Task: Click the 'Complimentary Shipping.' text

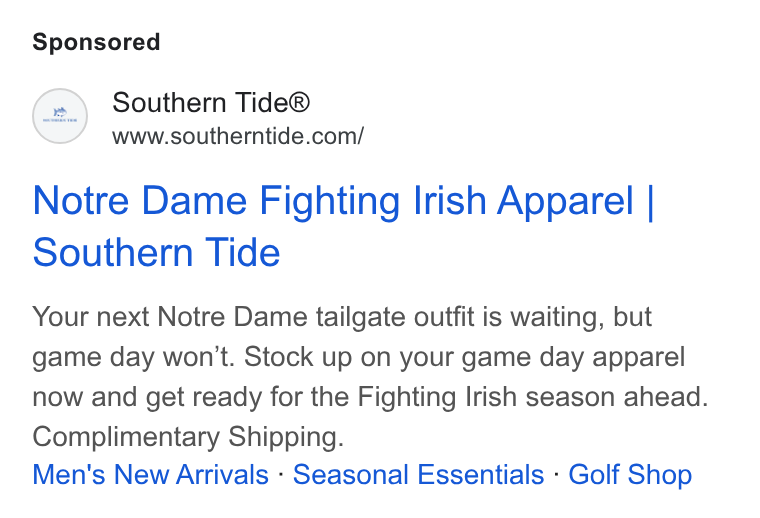Action: click(188, 437)
